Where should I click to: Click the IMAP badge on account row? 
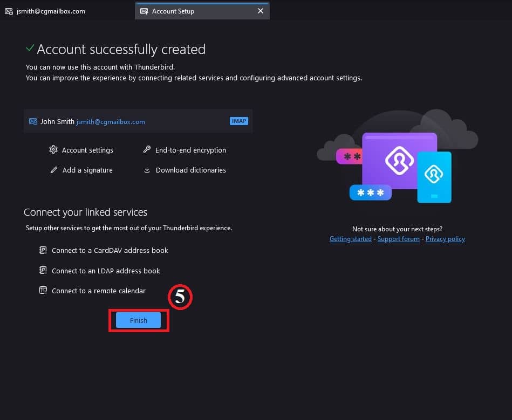click(238, 121)
